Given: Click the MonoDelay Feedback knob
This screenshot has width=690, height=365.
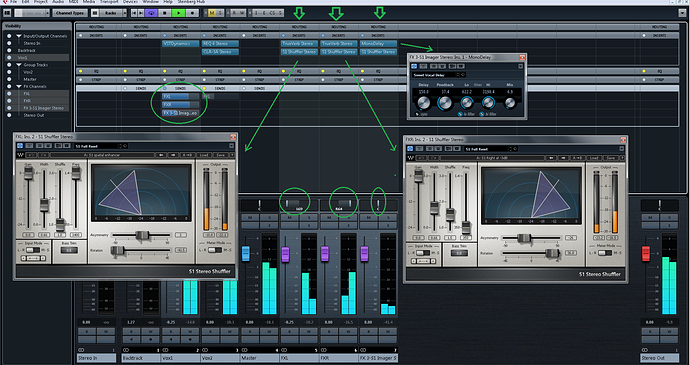Looking at the screenshot, I should 445,103.
